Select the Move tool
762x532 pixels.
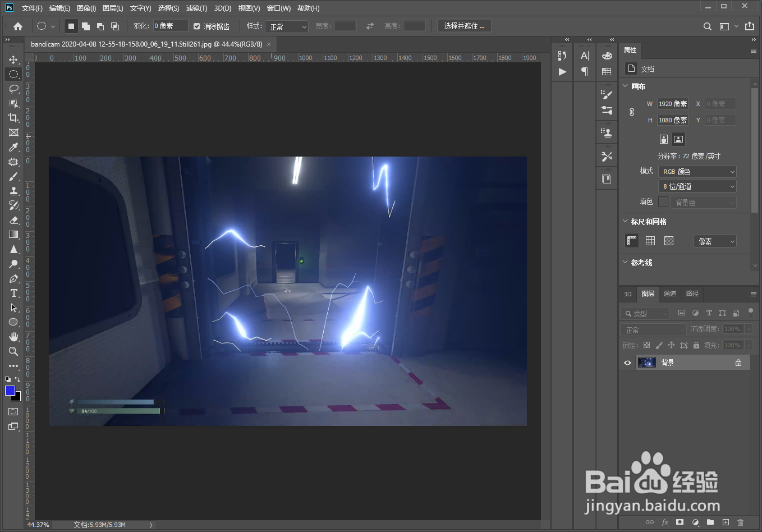13,59
